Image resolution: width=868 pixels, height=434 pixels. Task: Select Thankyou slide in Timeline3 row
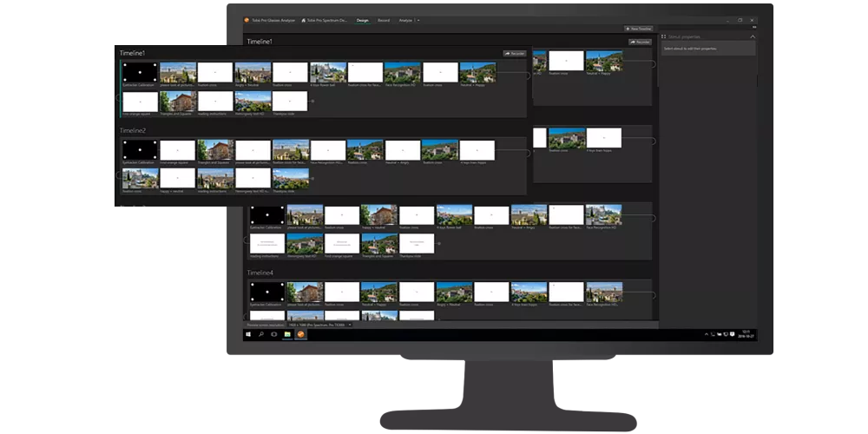click(x=417, y=246)
